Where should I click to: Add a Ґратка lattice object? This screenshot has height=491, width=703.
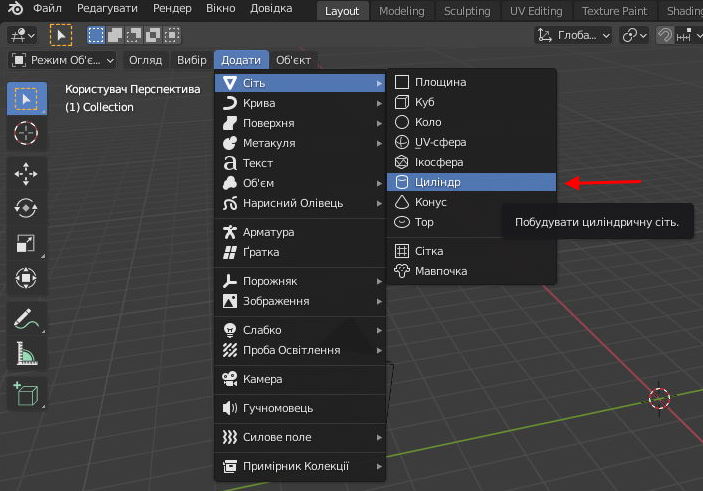[300, 252]
